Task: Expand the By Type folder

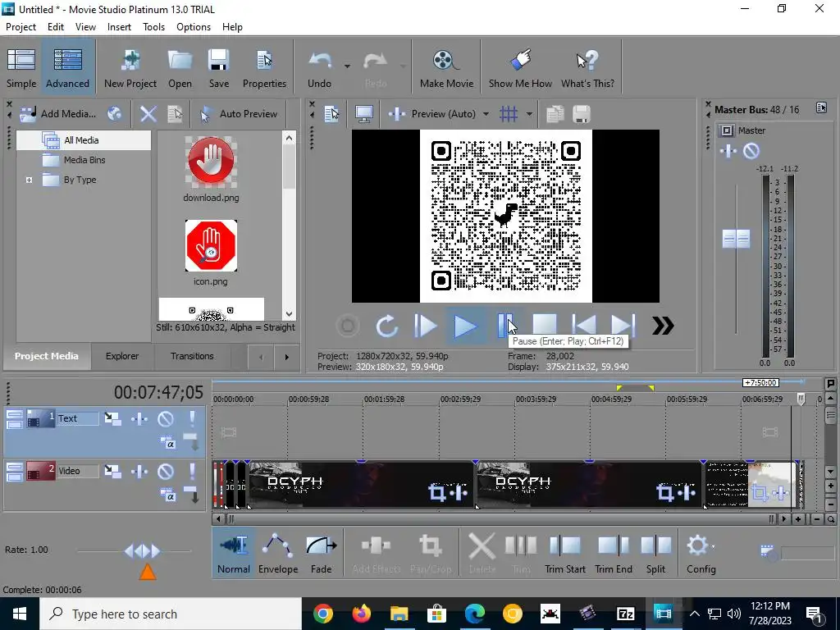Action: [29, 180]
